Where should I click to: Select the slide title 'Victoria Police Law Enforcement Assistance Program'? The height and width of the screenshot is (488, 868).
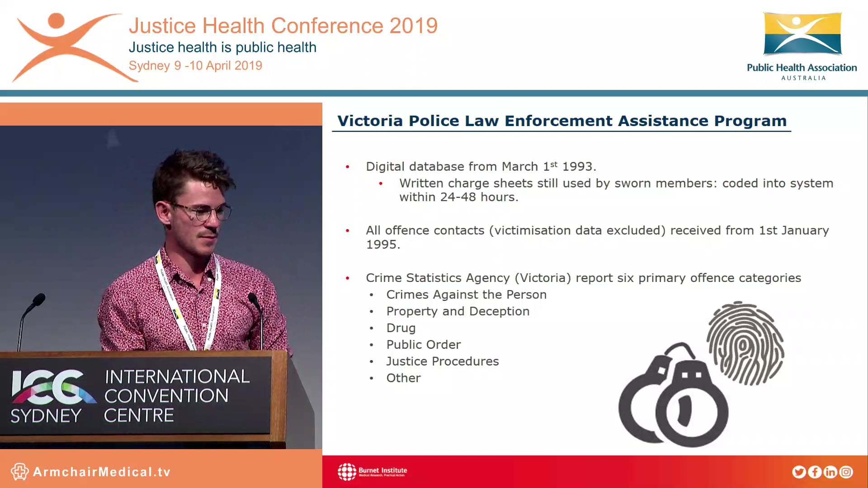(561, 121)
